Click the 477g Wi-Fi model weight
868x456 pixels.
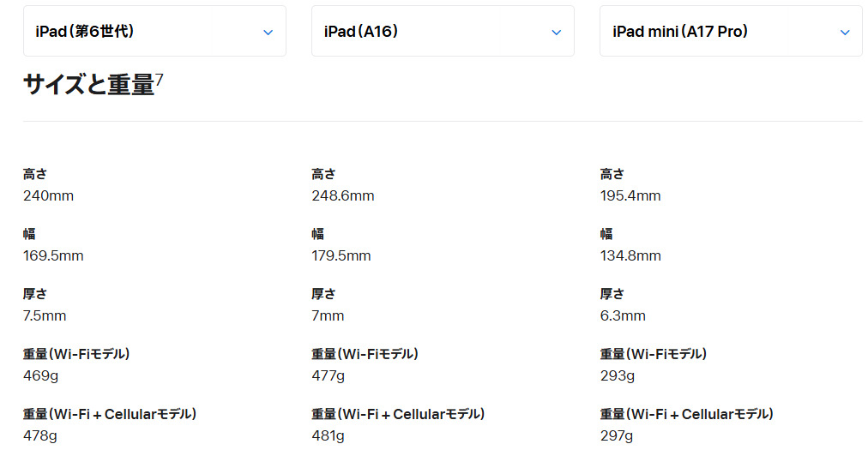tap(328, 375)
